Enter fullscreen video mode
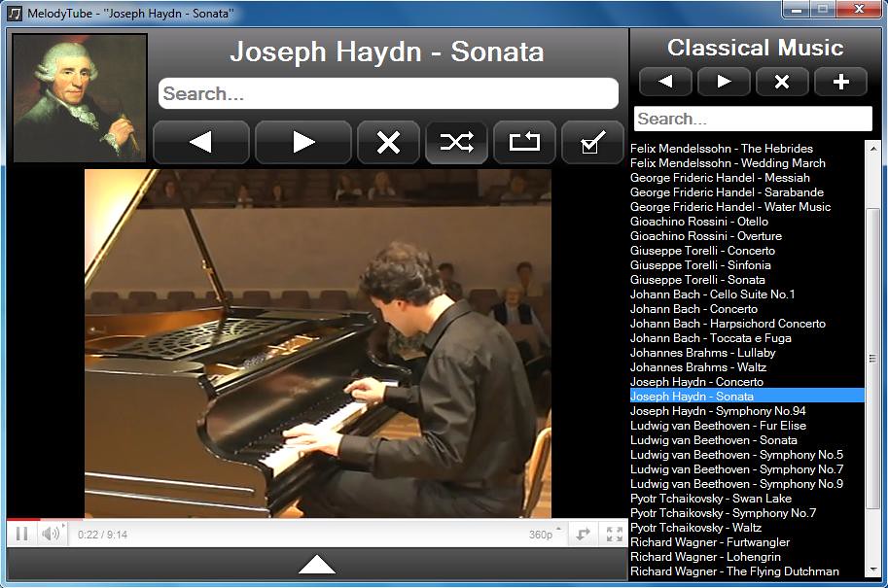The height and width of the screenshot is (588, 888). [x=615, y=534]
